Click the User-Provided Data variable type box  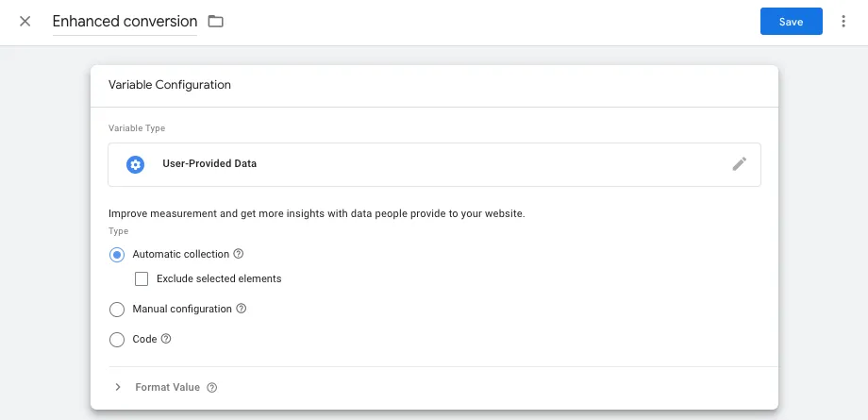coord(434,164)
